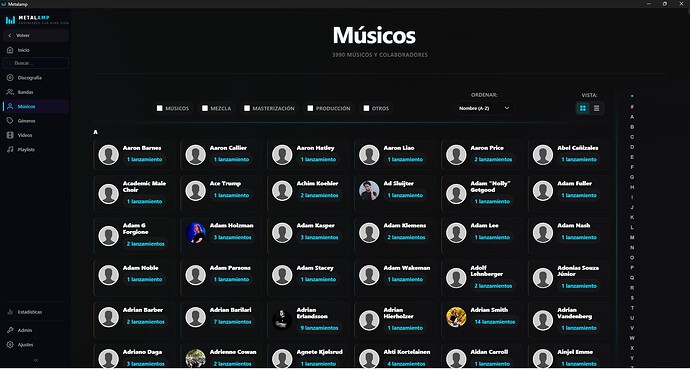690x370 pixels.
Task: Click the Volver back button
Action: tap(35, 36)
